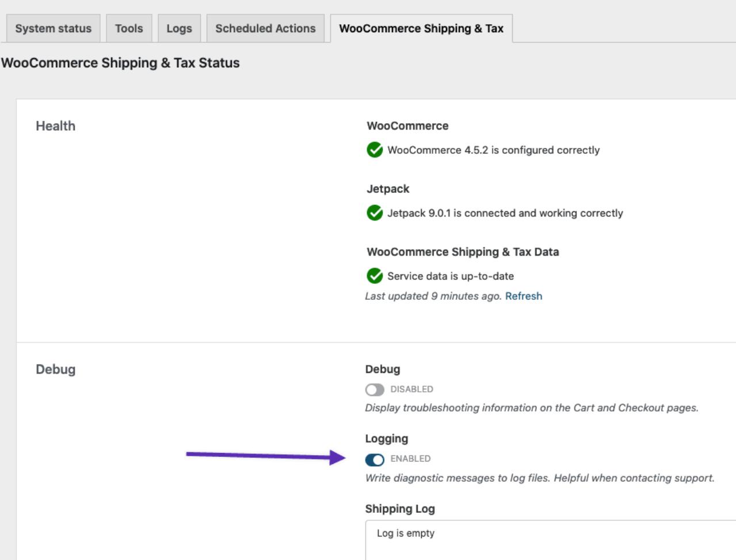Click the Service data green checkmark icon
Screen dimensions: 736x560
[375, 276]
